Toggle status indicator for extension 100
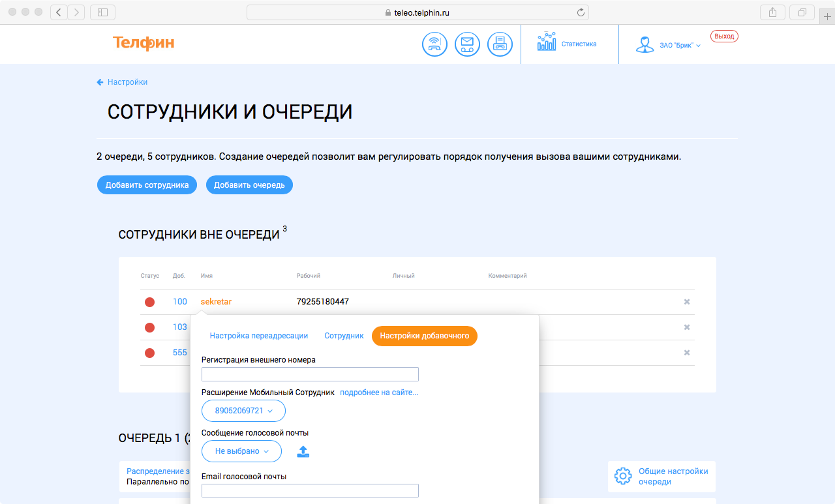Viewport: 835px width, 504px height. click(x=150, y=302)
